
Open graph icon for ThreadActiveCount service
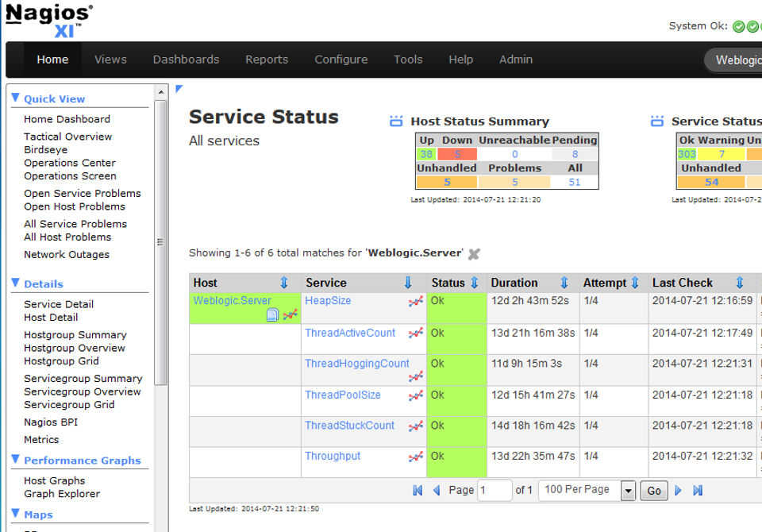pos(415,333)
